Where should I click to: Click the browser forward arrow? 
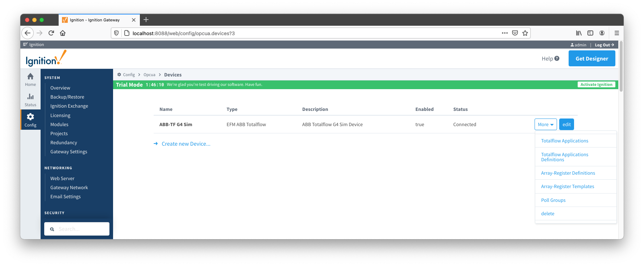(40, 33)
